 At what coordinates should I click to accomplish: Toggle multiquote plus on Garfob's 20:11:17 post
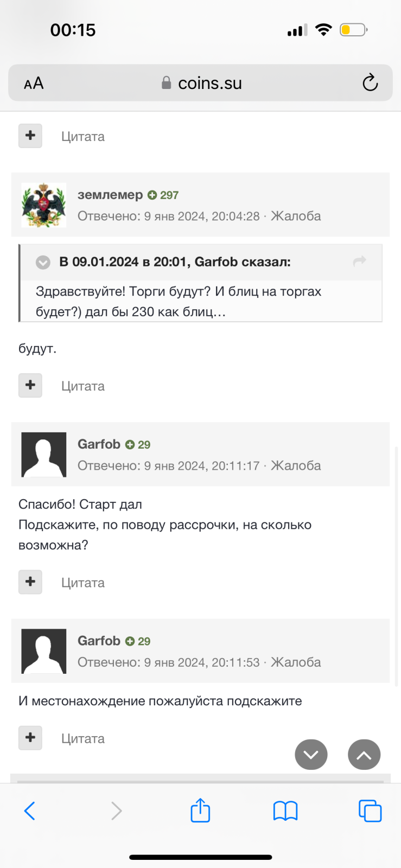30,582
